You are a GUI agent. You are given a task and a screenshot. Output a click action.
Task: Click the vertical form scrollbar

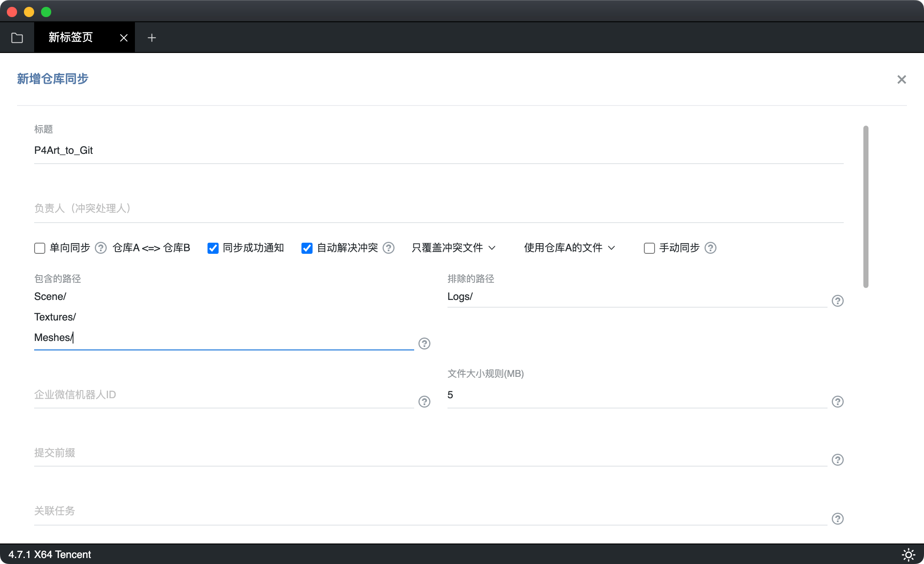tap(866, 206)
